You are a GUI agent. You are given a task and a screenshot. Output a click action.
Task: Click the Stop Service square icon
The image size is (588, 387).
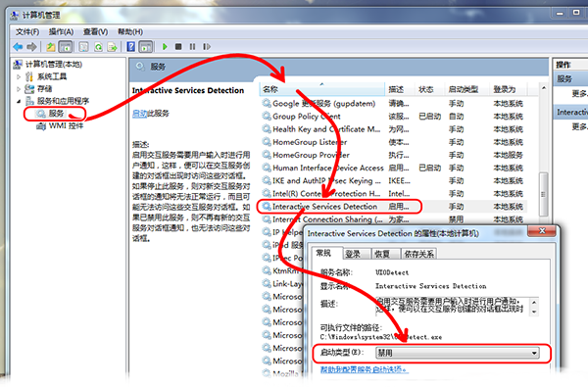coord(178,47)
